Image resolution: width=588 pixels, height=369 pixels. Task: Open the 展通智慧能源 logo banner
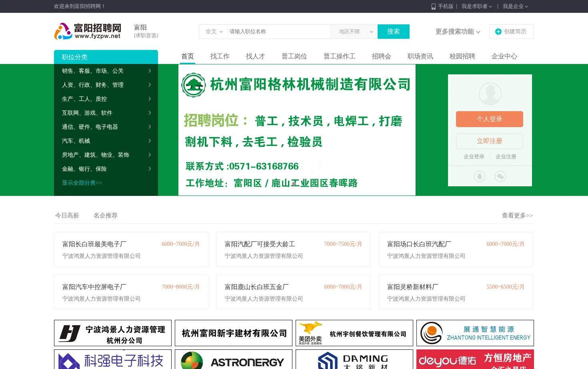tap(475, 333)
